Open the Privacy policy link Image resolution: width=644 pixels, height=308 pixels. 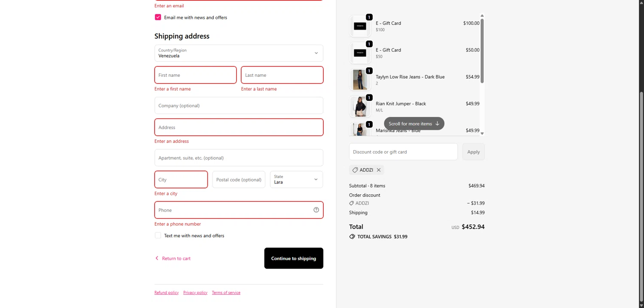pos(195,293)
